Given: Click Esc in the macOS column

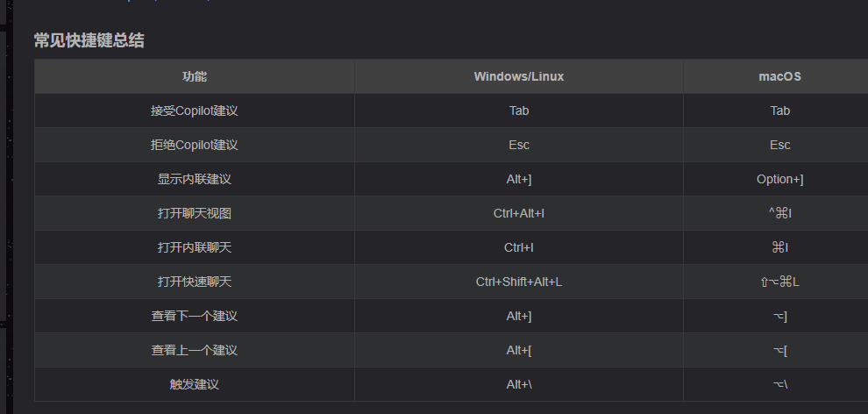Looking at the screenshot, I should pyautogui.click(x=779, y=145).
